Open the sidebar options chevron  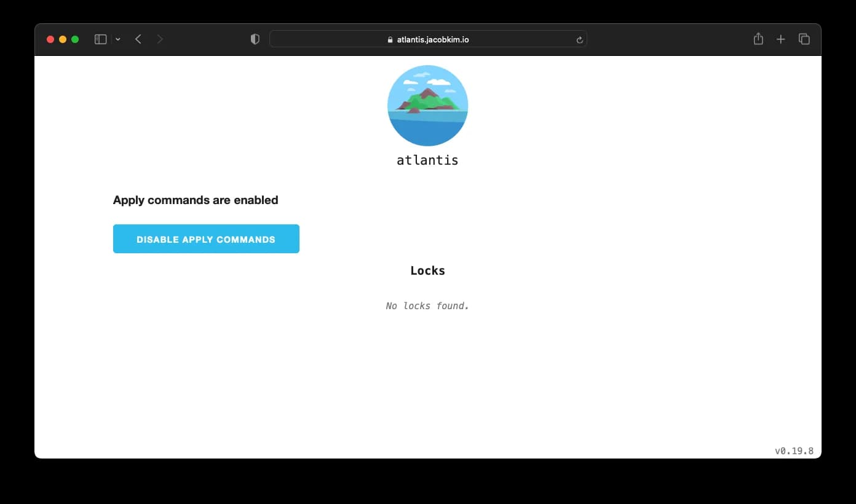pyautogui.click(x=118, y=39)
